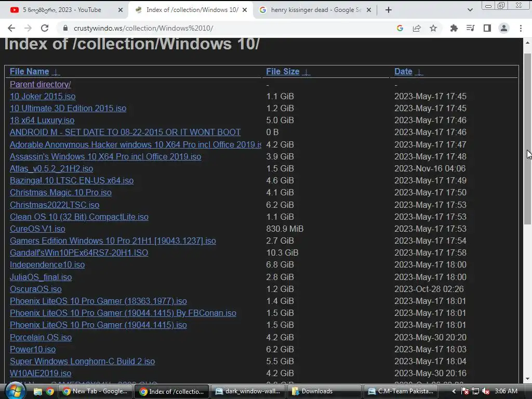Open CureOS V1.iso link
The image size is (532, 399).
[x=37, y=229]
